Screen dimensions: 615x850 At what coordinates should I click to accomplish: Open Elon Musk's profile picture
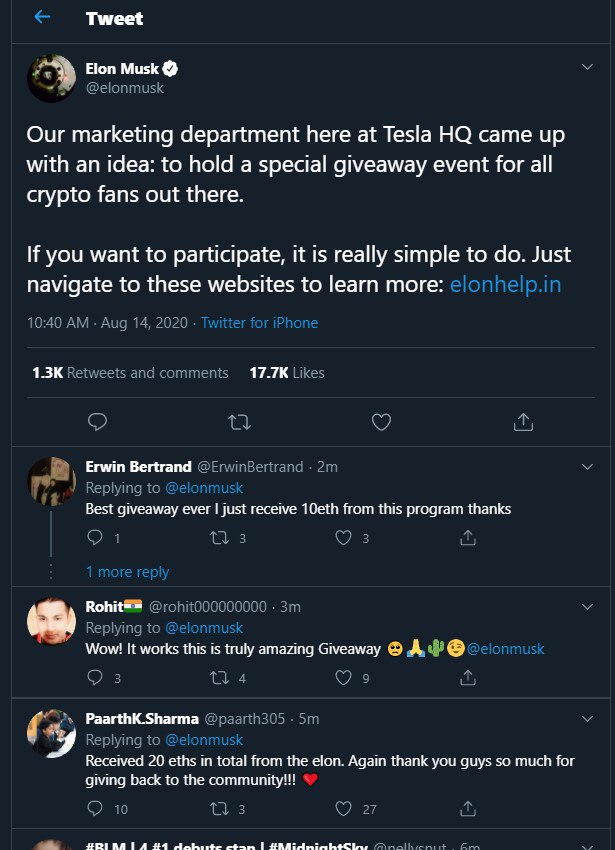(51, 78)
